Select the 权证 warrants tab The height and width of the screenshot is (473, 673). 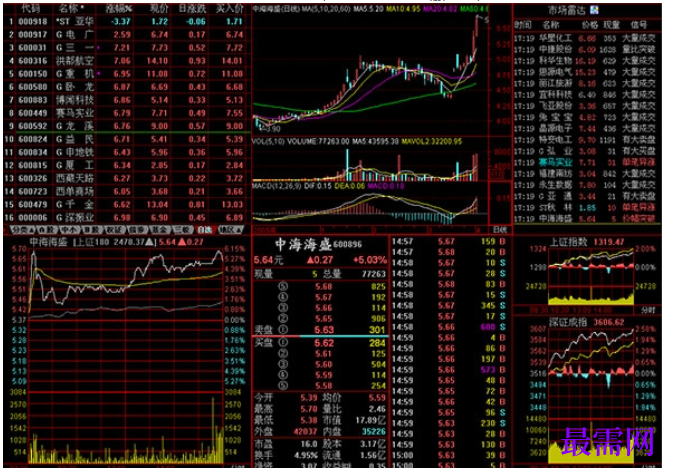click(114, 230)
